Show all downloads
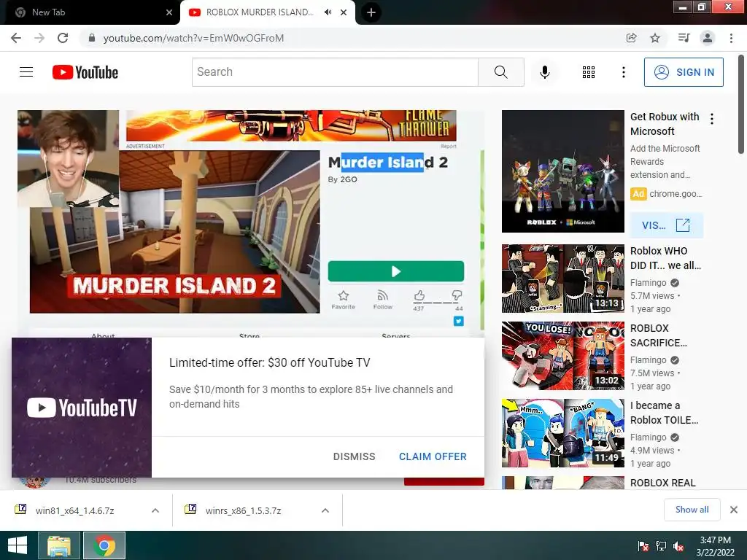Image resolution: width=747 pixels, height=560 pixels. 692,510
